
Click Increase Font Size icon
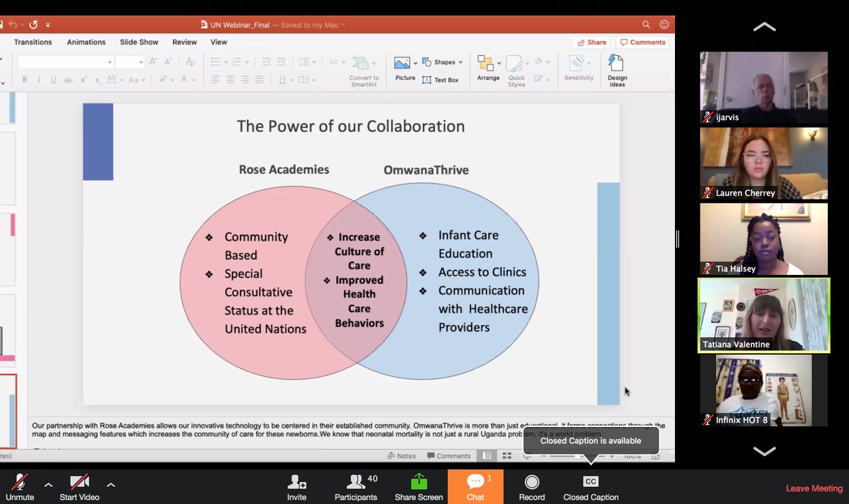[154, 61]
